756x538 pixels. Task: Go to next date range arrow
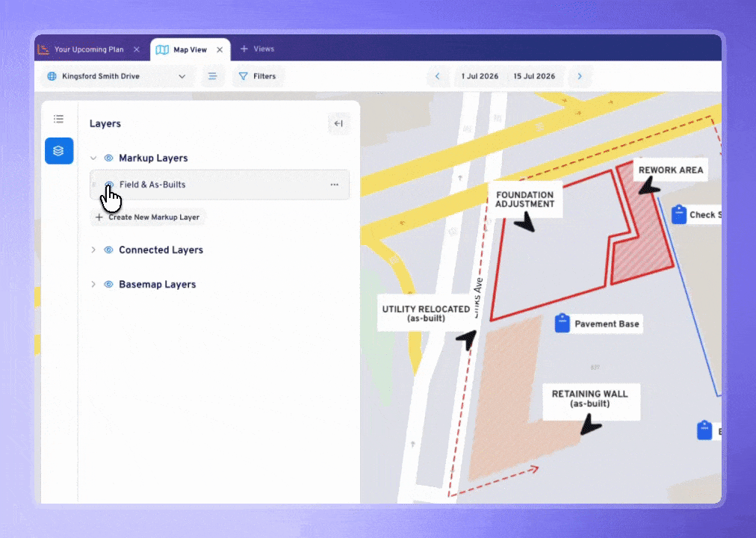click(580, 76)
